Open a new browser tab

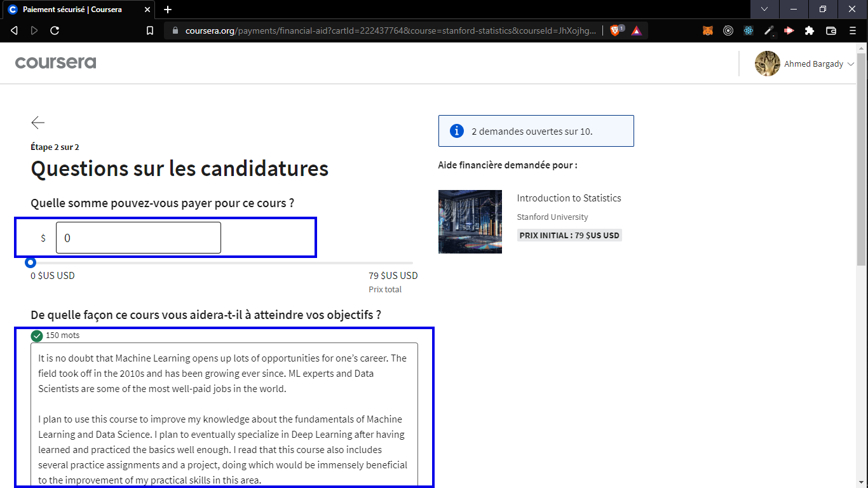tap(168, 10)
